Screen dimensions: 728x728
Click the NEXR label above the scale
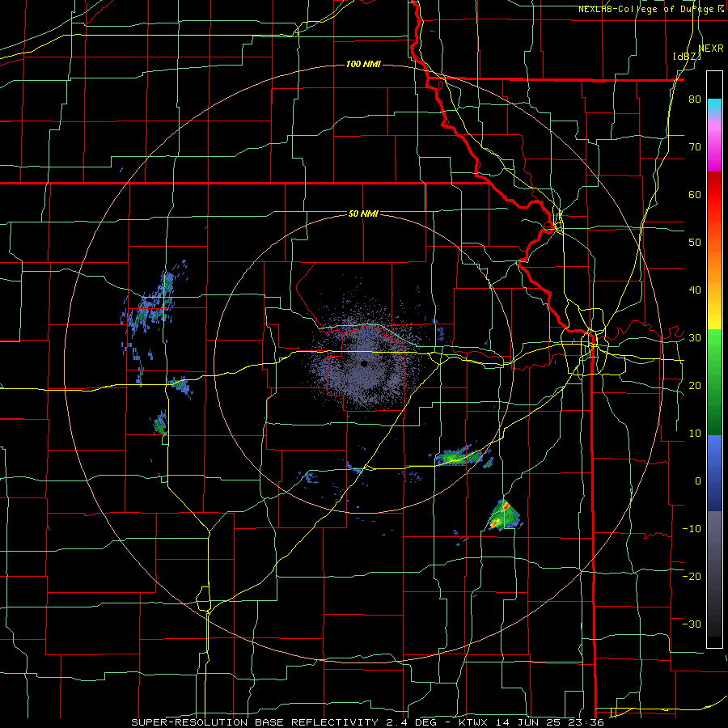pos(711,49)
